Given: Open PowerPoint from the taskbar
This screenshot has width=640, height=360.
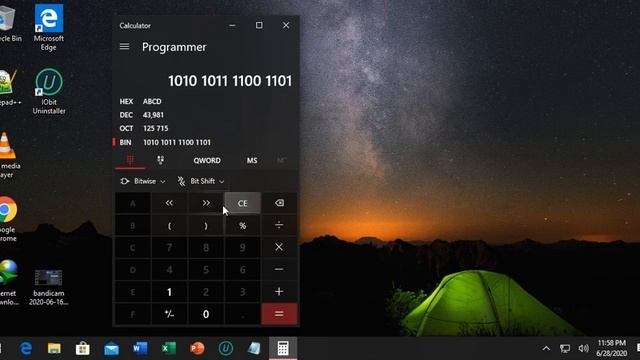Looking at the screenshot, I should tap(197, 348).
